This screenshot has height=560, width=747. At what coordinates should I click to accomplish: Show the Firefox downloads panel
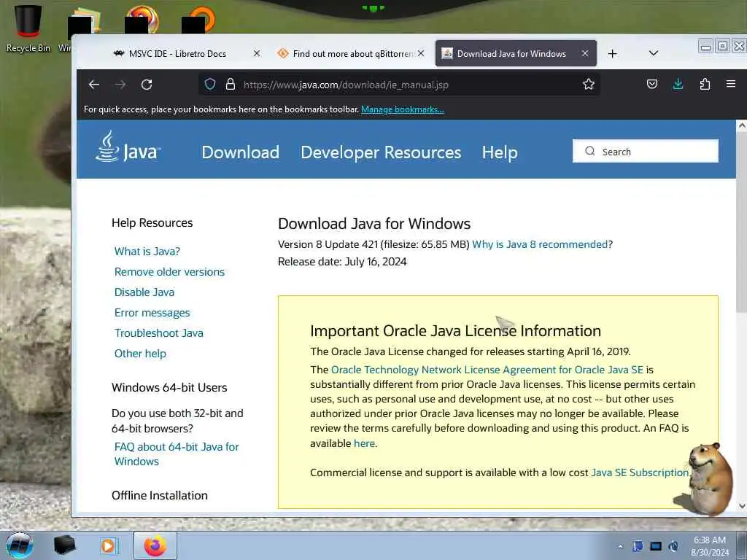pyautogui.click(x=678, y=85)
